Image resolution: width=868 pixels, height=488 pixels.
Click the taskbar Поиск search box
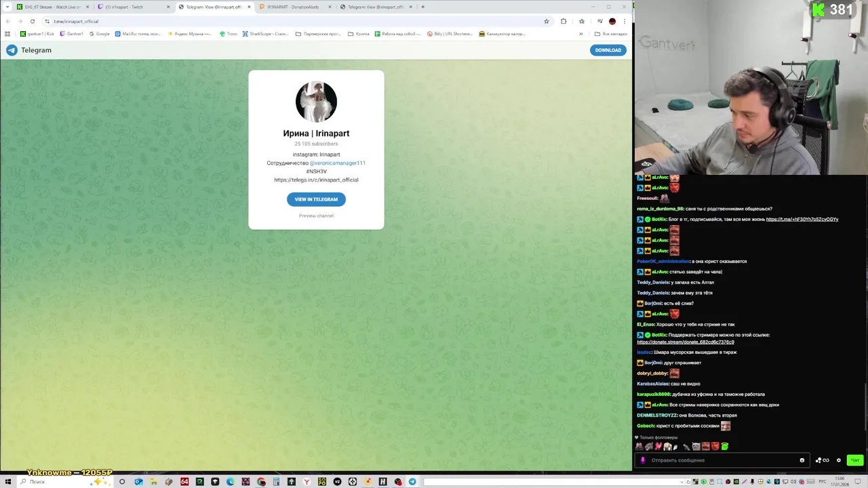pos(64,482)
